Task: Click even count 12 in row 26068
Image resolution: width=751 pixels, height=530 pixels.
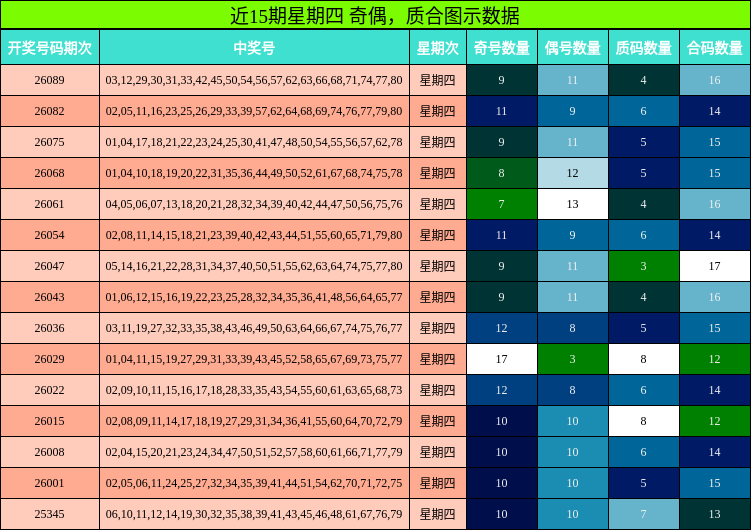Action: point(572,173)
